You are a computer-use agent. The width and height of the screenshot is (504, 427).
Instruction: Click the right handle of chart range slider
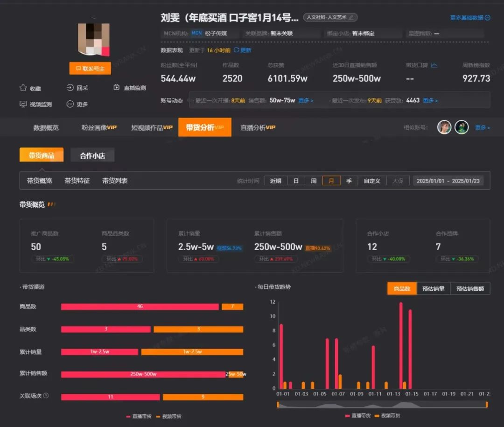[487, 405]
